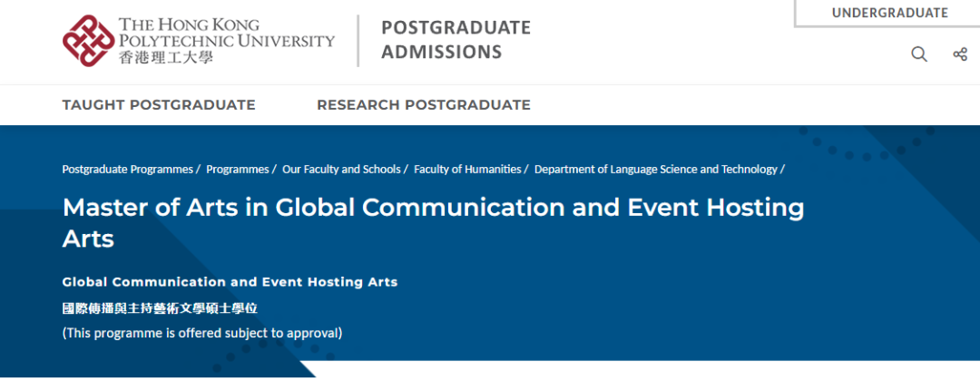The height and width of the screenshot is (381, 980).
Task: Switch to the Undergraduate tab
Action: click(x=889, y=13)
